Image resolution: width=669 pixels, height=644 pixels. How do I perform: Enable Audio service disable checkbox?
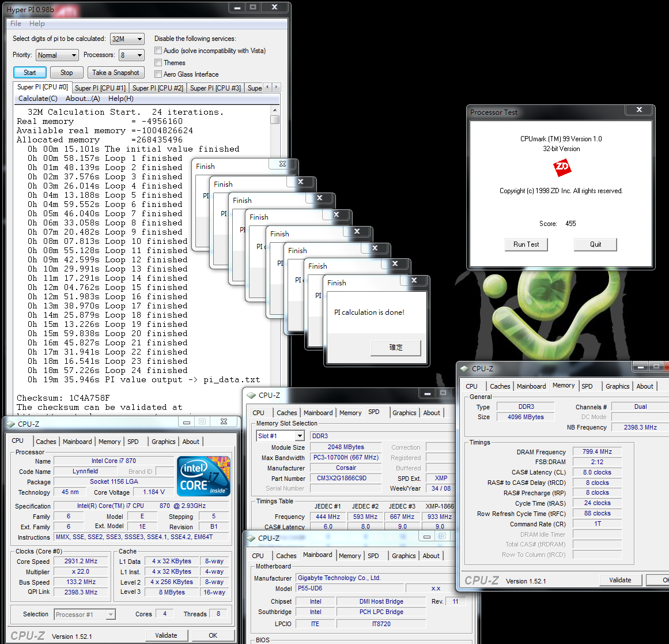158,51
